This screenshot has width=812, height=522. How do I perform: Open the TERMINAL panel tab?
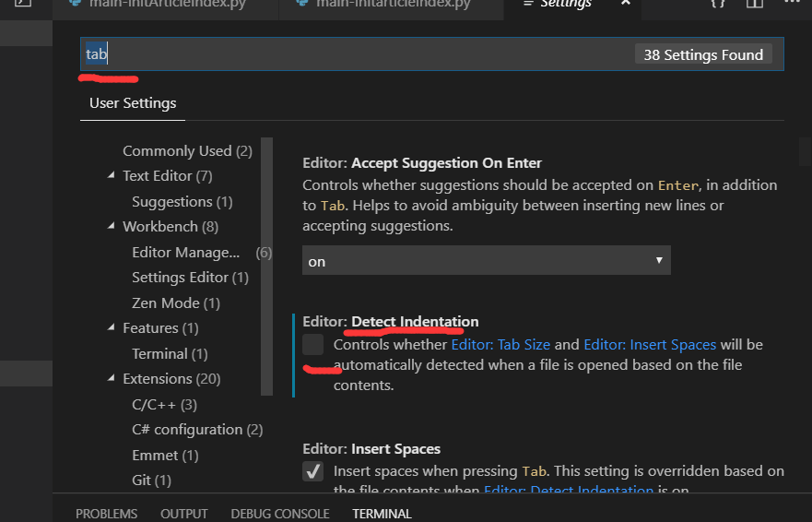382,514
